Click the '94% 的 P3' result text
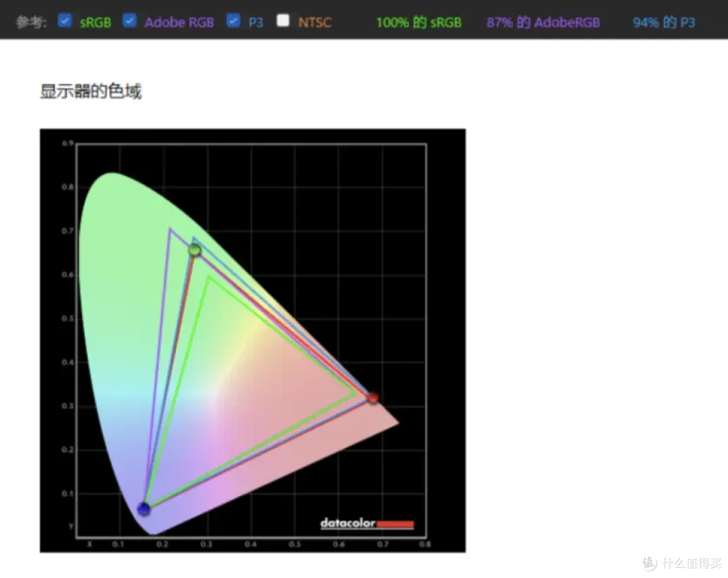The height and width of the screenshot is (578, 728). 664,22
